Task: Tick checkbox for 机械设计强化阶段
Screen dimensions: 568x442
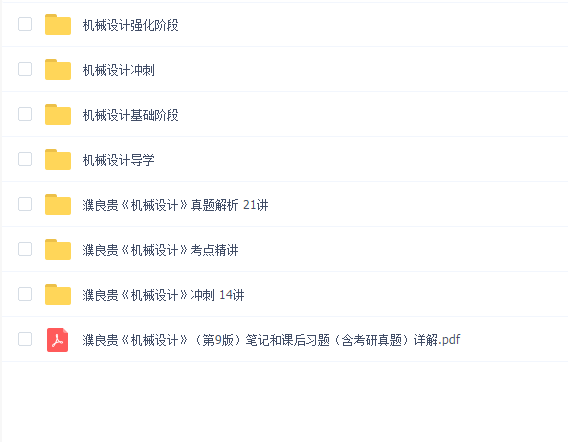Action: point(25,24)
